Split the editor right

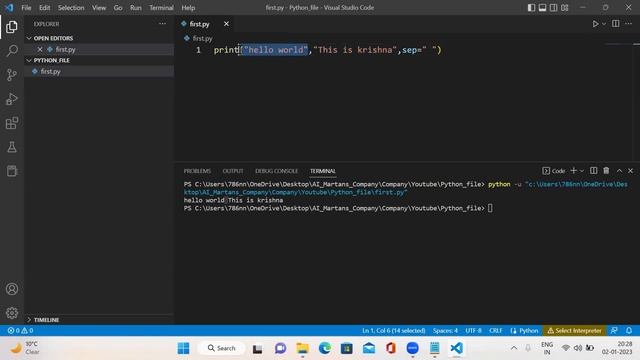[x=616, y=24]
